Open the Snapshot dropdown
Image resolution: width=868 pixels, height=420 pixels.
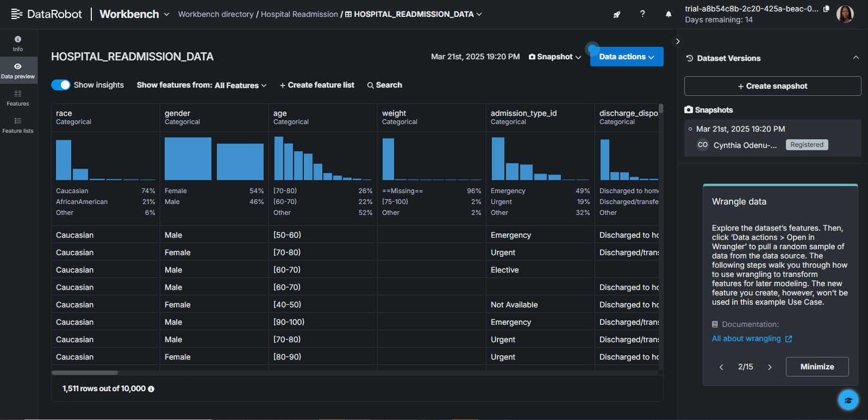tap(555, 57)
